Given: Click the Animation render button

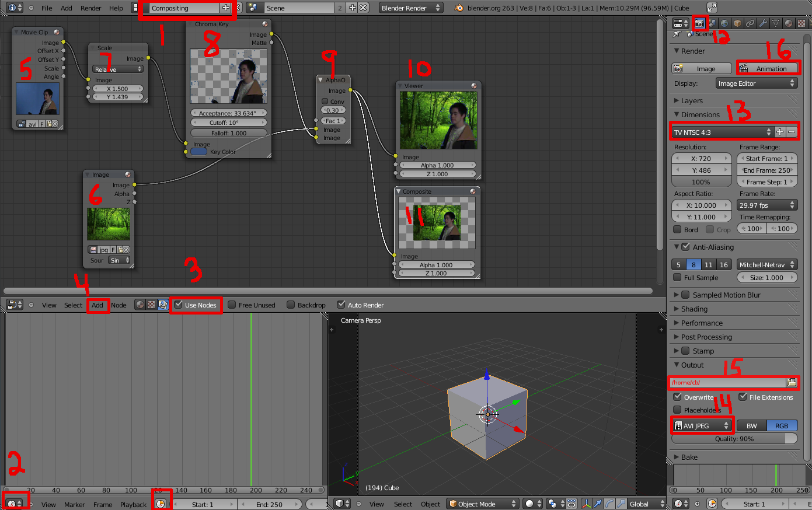Looking at the screenshot, I should tap(766, 68).
